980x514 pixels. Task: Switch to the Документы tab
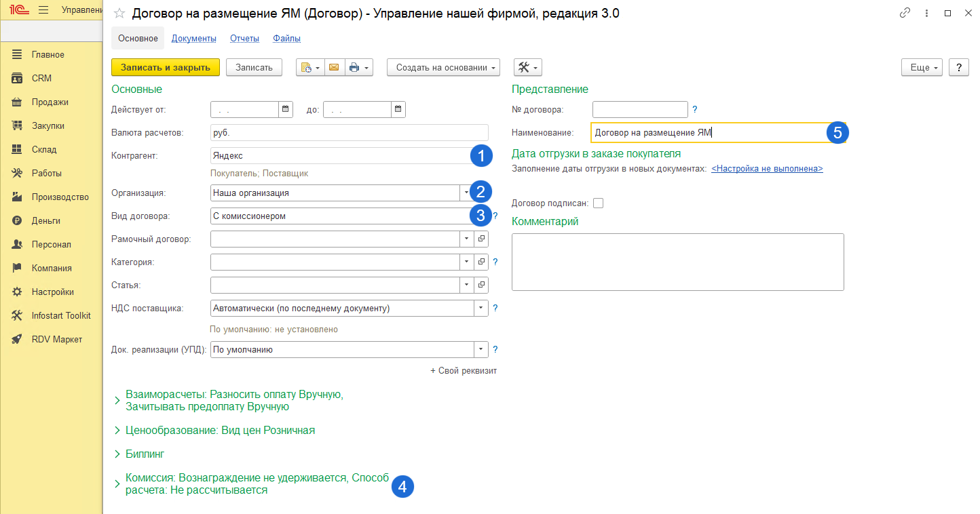193,39
